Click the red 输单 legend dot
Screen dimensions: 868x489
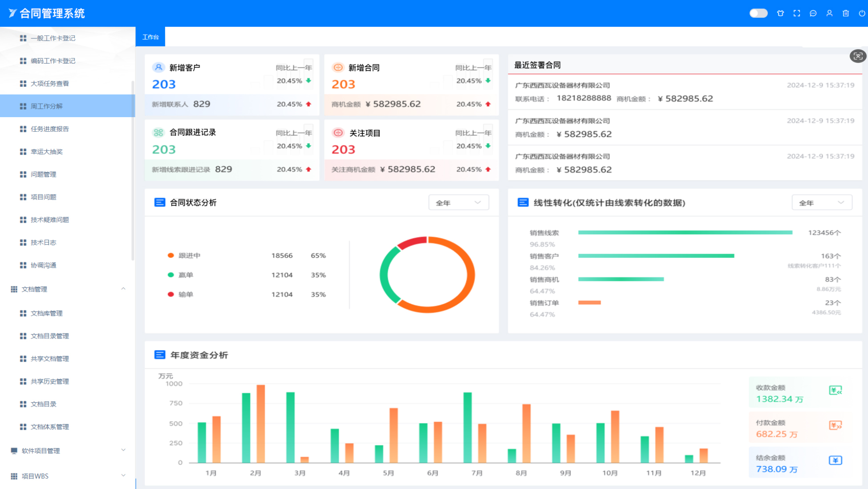[x=170, y=294]
